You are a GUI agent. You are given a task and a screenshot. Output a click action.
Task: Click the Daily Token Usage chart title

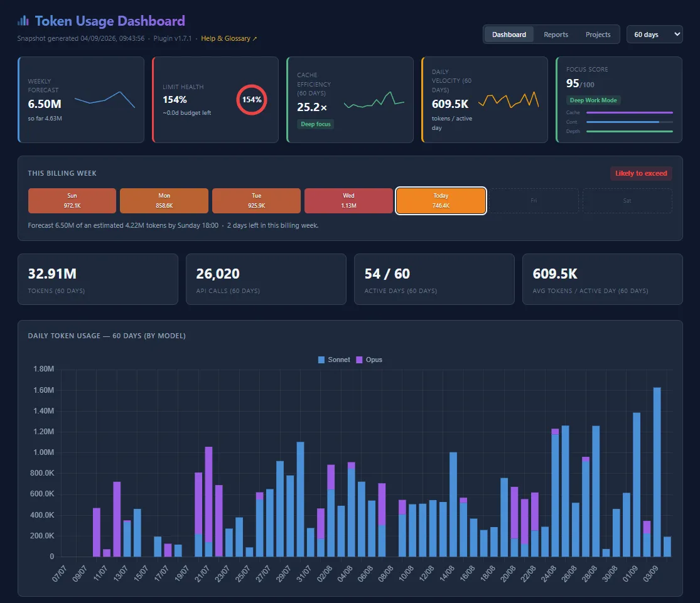tap(107, 336)
